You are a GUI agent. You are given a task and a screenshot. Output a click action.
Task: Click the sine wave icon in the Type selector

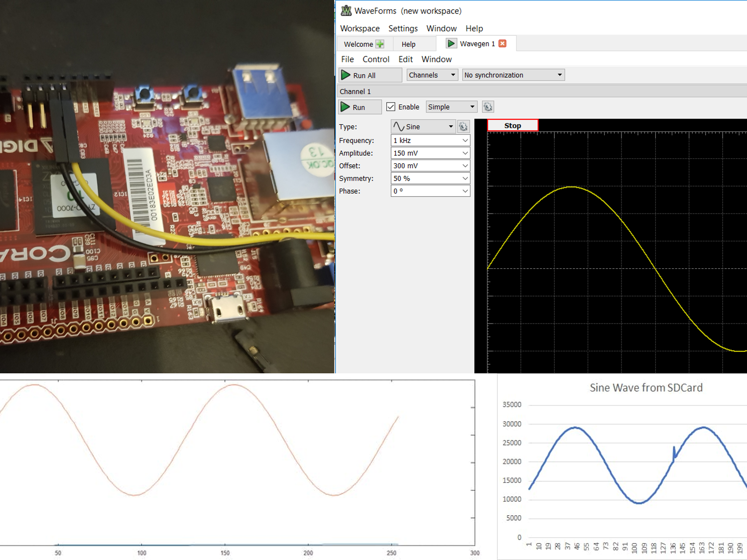click(399, 126)
